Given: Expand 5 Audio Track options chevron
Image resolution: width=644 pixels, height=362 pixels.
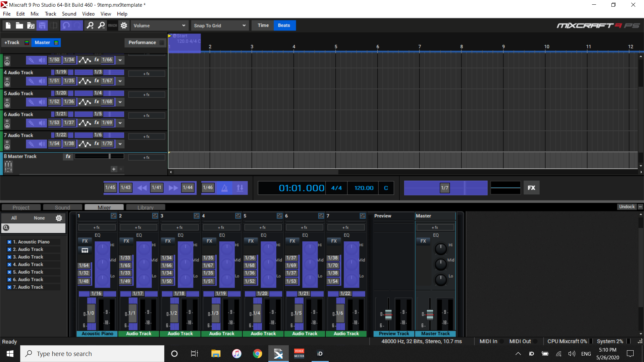Looking at the screenshot, I should click(x=120, y=102).
